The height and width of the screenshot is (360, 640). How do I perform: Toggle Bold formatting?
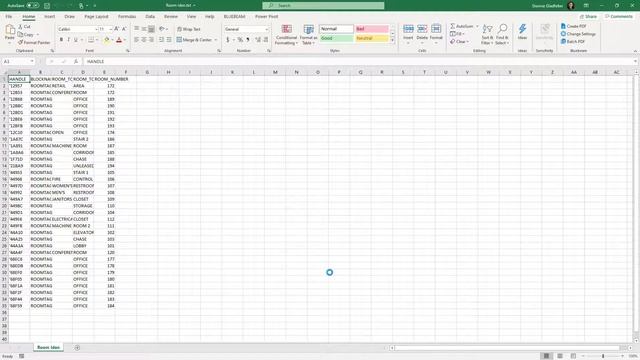click(x=61, y=40)
